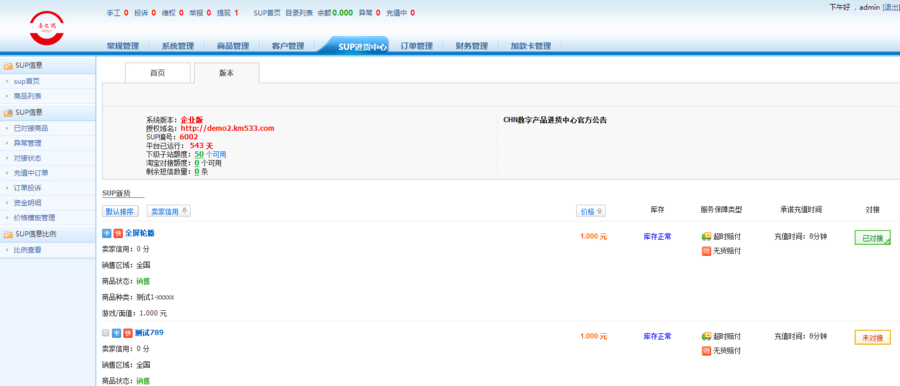Open the 全屏轮播 product link
900x386 pixels.
click(x=139, y=233)
